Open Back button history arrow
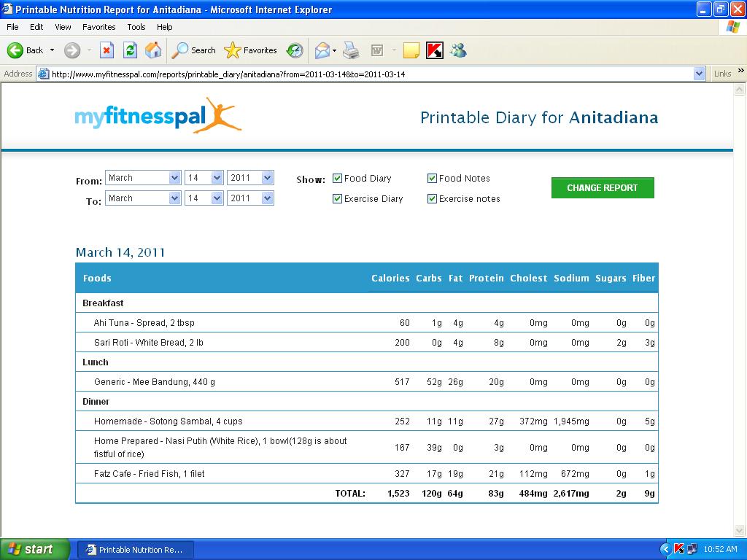Screen dimensions: 747x560 (52, 50)
